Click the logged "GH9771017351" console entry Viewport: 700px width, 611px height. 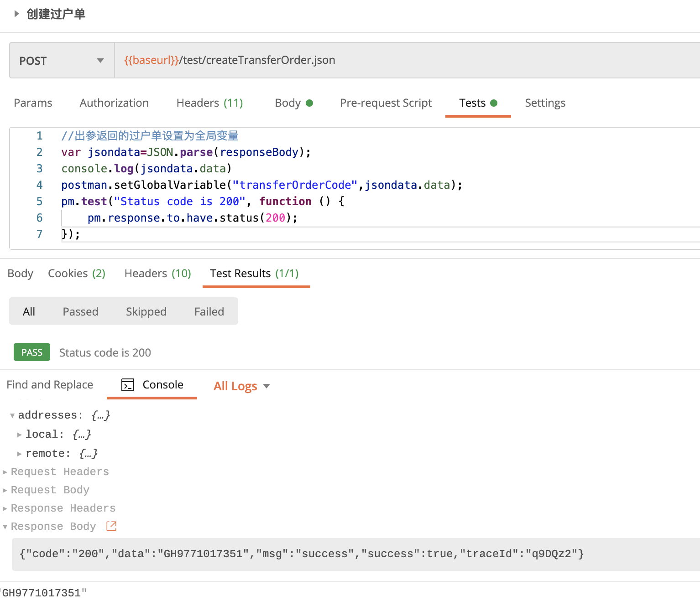[43, 593]
